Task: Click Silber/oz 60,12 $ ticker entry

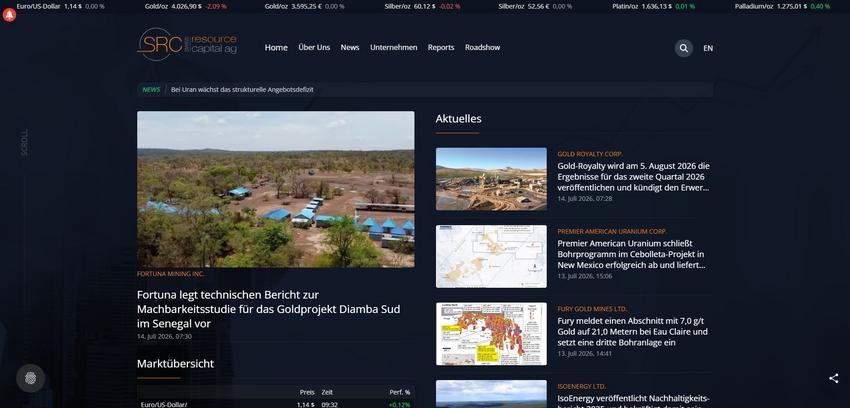Action: (422, 7)
